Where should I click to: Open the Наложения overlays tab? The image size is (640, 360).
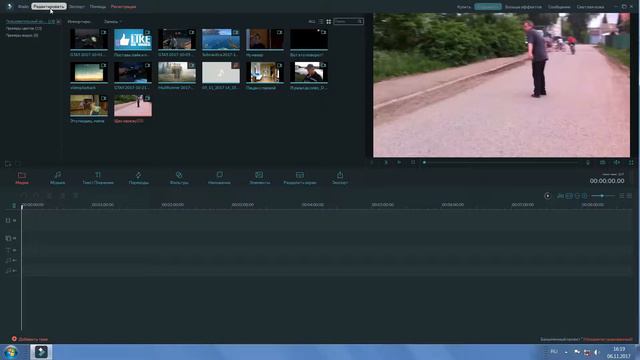pos(219,178)
